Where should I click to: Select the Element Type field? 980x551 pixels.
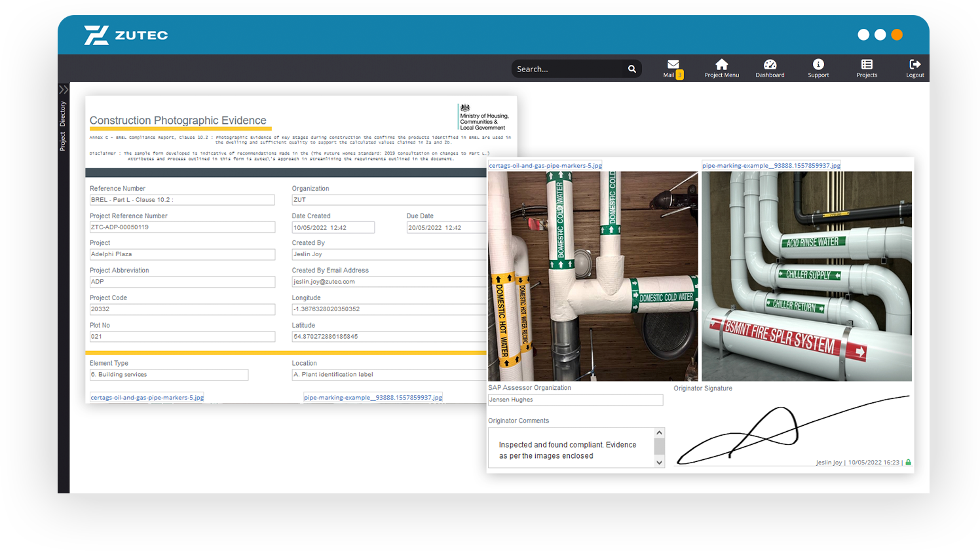pos(169,375)
